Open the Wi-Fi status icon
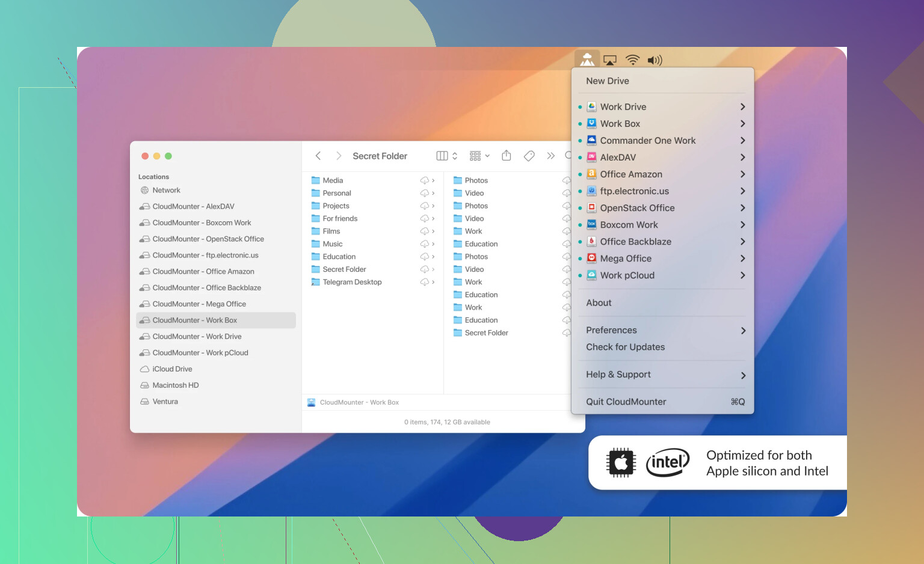This screenshot has width=924, height=564. click(x=632, y=60)
